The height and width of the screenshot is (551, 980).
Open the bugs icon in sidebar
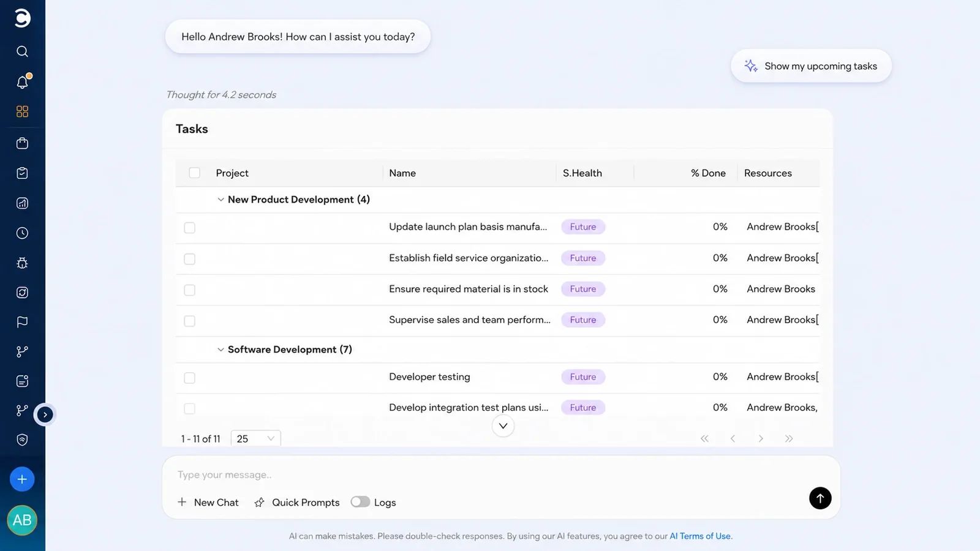coord(22,263)
